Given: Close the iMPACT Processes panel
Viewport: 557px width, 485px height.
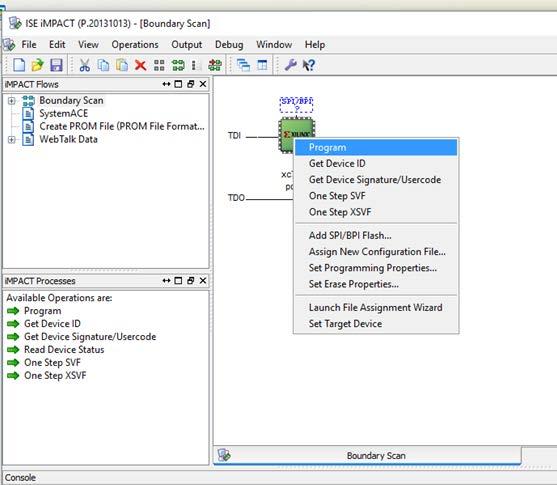Looking at the screenshot, I should (203, 281).
